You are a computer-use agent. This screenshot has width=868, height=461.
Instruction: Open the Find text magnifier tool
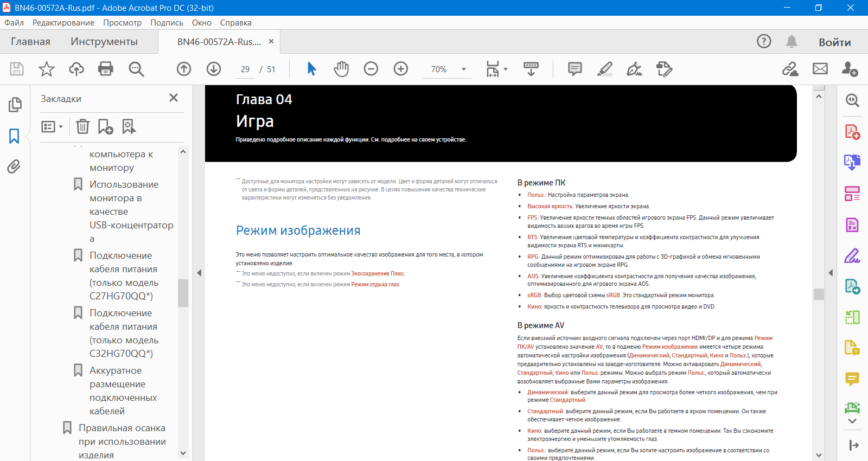136,69
